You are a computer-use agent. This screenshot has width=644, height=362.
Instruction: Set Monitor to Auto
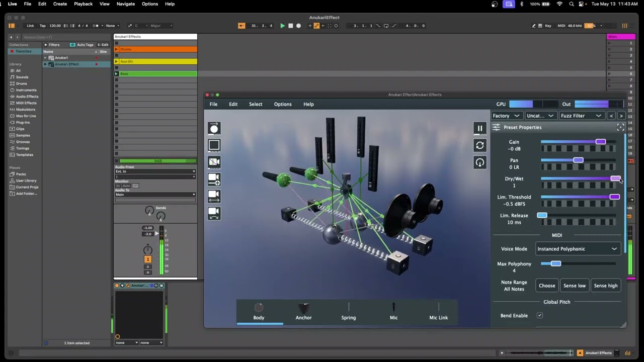[x=126, y=186]
